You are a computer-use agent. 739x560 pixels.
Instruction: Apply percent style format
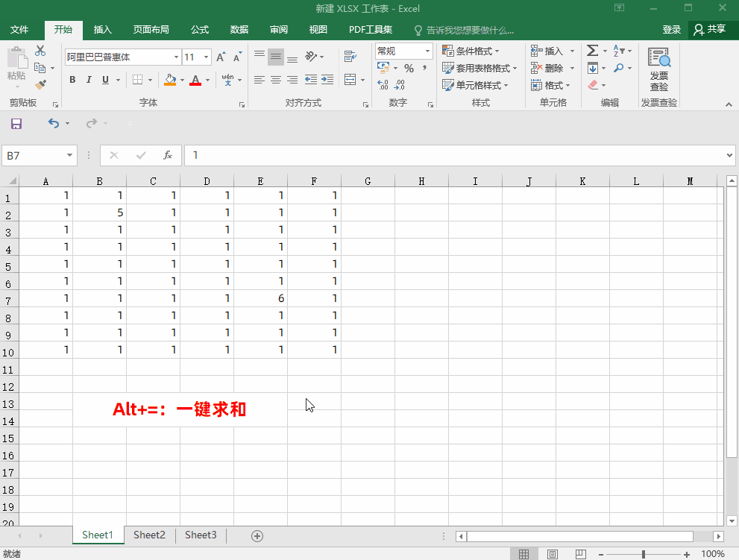tap(409, 69)
